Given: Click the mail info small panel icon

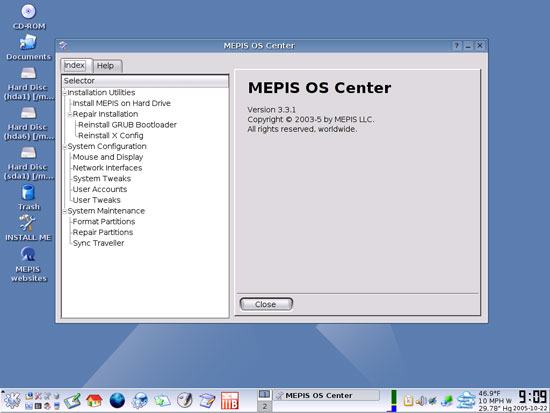Looking at the screenshot, I should 29,396.
